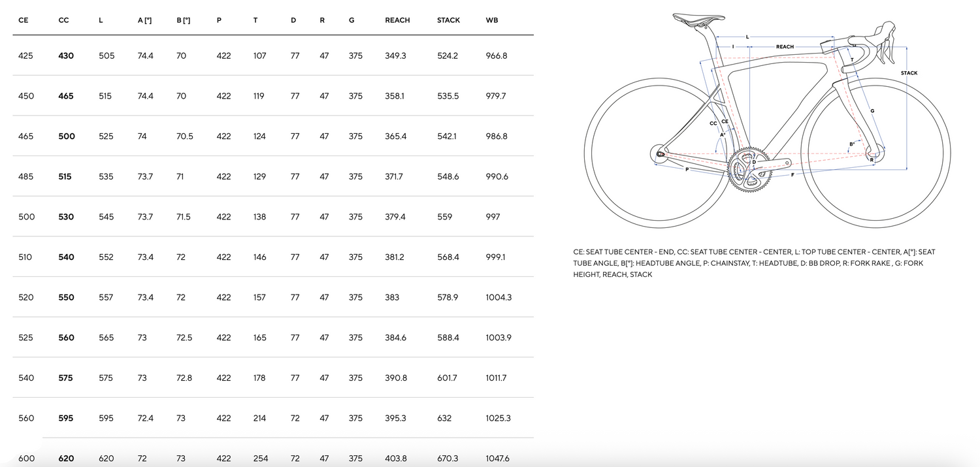The width and height of the screenshot is (980, 467).
Task: Click the CE column header
Action: (x=24, y=20)
